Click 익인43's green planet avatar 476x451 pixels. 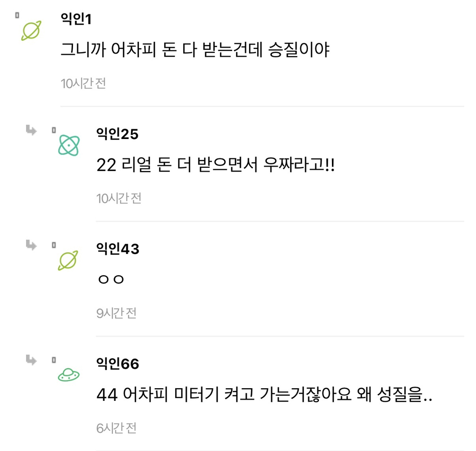coord(68,260)
